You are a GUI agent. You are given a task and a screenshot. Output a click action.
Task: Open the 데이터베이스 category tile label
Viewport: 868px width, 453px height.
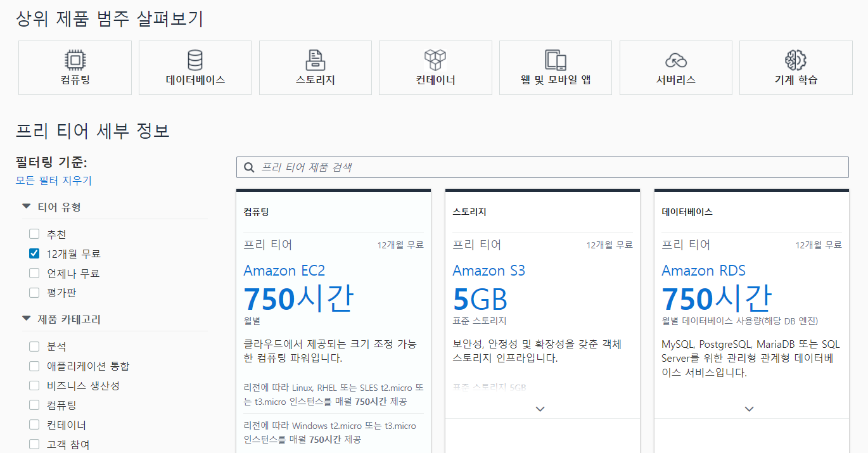[x=195, y=80]
